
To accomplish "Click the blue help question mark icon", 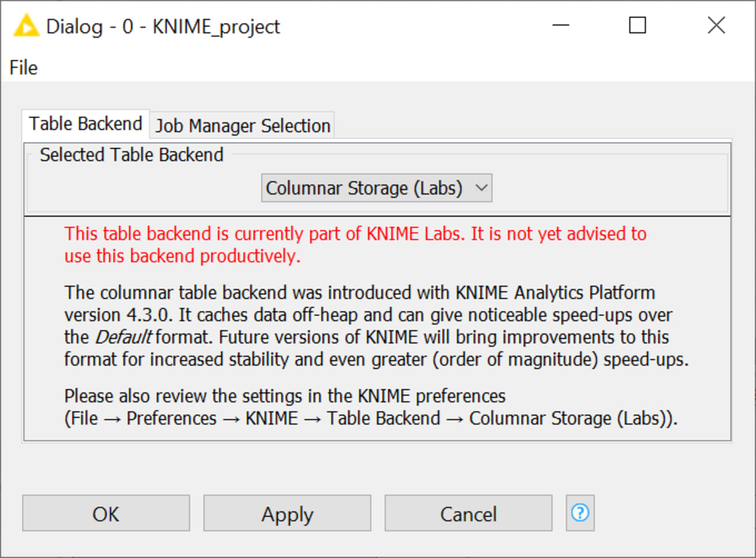I will tap(580, 513).
